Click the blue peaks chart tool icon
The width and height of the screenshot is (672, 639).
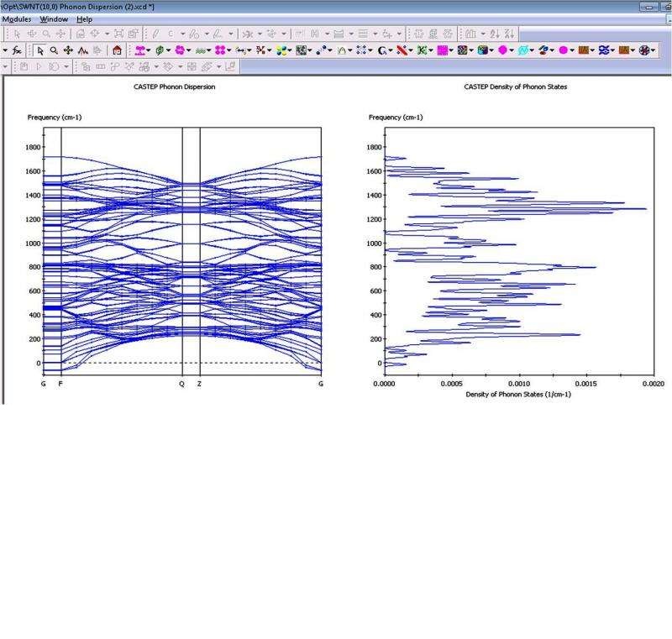pos(83,50)
